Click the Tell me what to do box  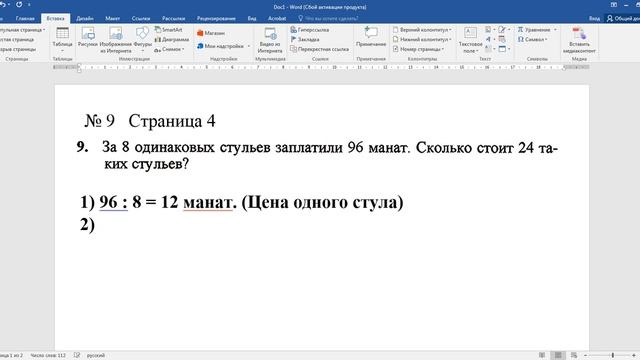(x=329, y=18)
